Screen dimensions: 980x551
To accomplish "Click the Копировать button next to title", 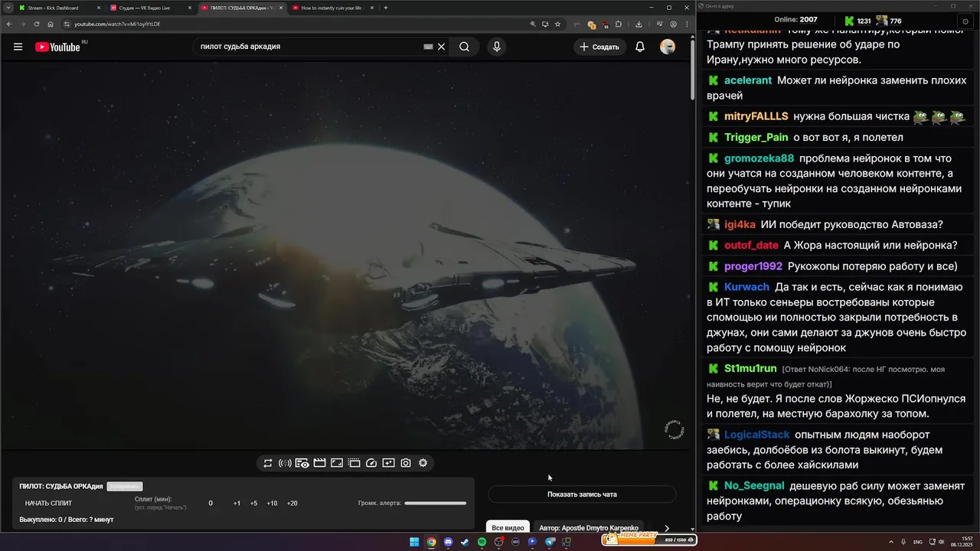I will [125, 487].
